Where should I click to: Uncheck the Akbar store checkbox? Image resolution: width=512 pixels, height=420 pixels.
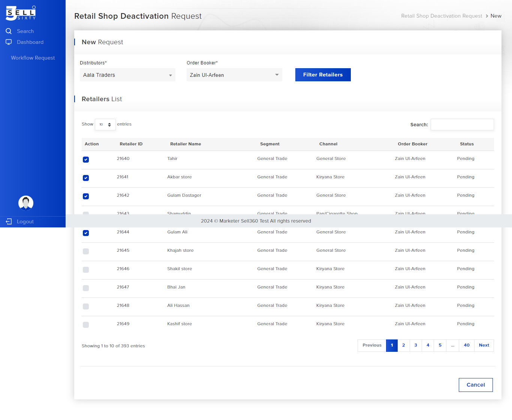[x=86, y=178]
